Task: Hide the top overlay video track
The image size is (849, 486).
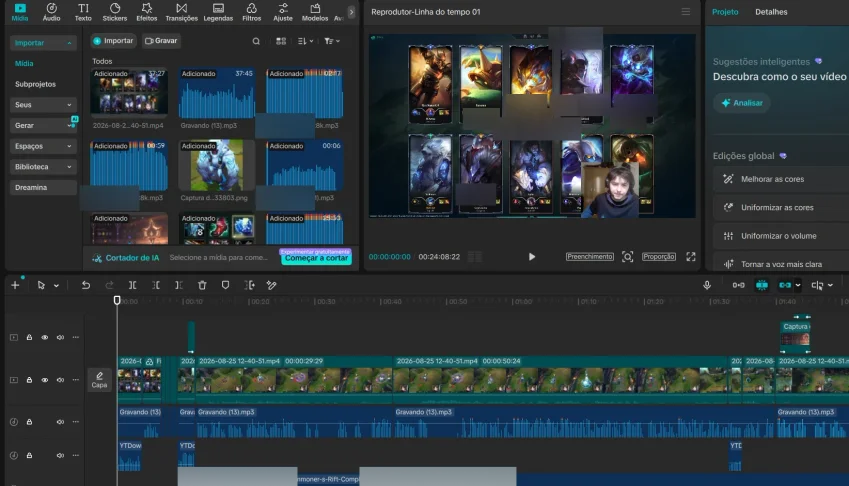Action: pos(45,337)
